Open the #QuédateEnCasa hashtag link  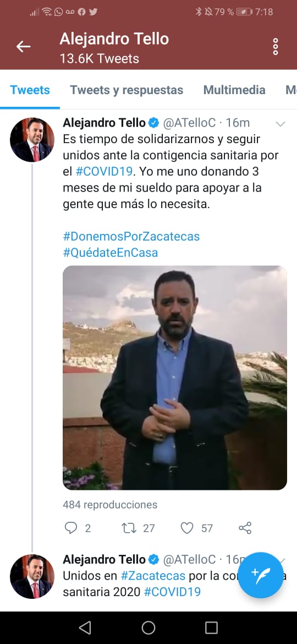coord(111,253)
